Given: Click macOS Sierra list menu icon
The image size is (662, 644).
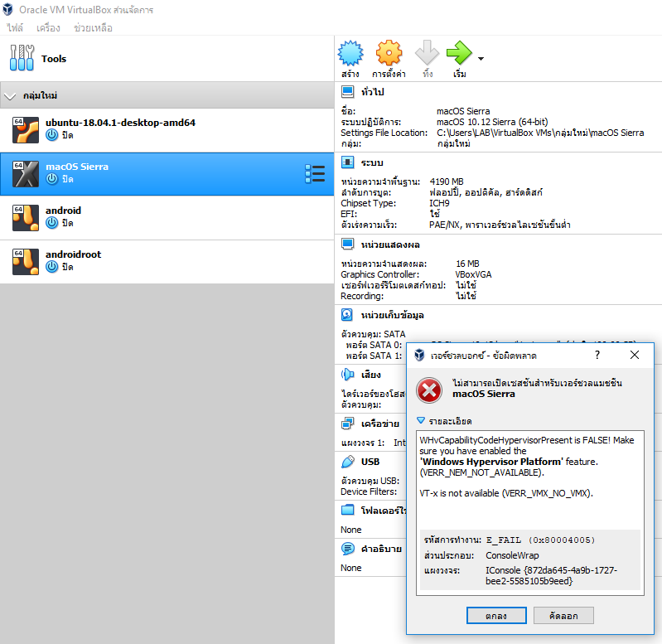Looking at the screenshot, I should pos(315,173).
